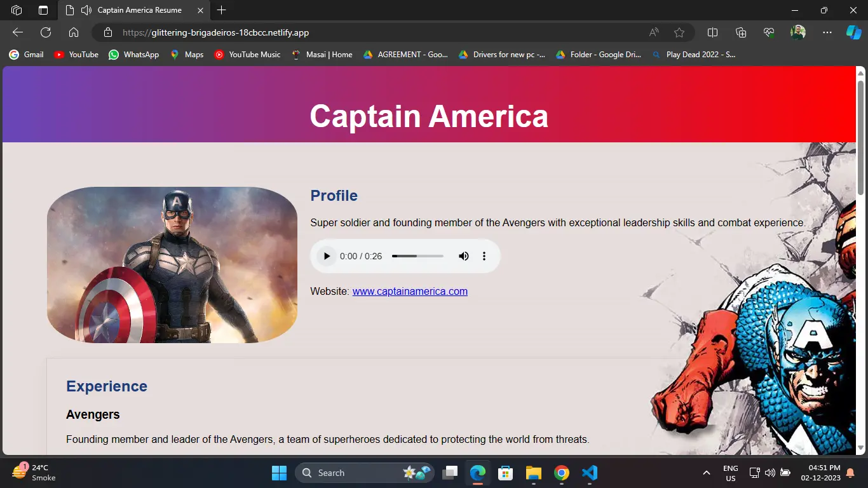Add this page to favorites
Viewport: 868px width, 488px height.
(679, 32)
